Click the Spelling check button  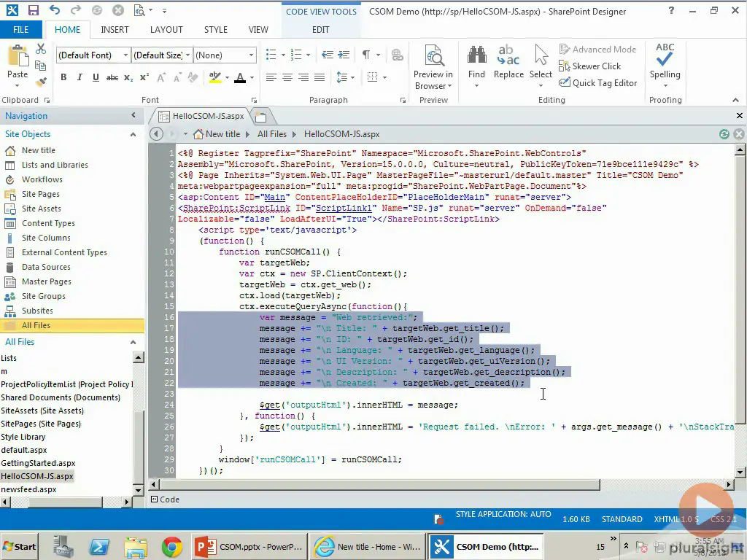click(665, 65)
